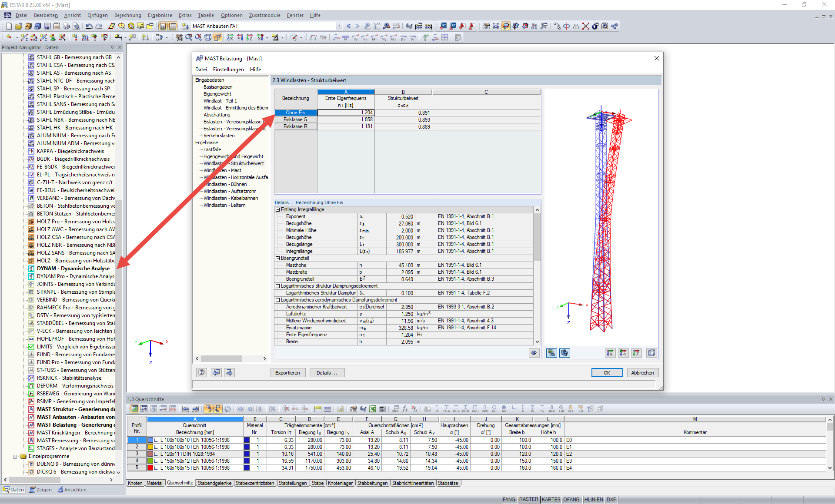This screenshot has height=504, width=835.
Task: Click the Undo icon in the toolbar
Action: point(89,26)
